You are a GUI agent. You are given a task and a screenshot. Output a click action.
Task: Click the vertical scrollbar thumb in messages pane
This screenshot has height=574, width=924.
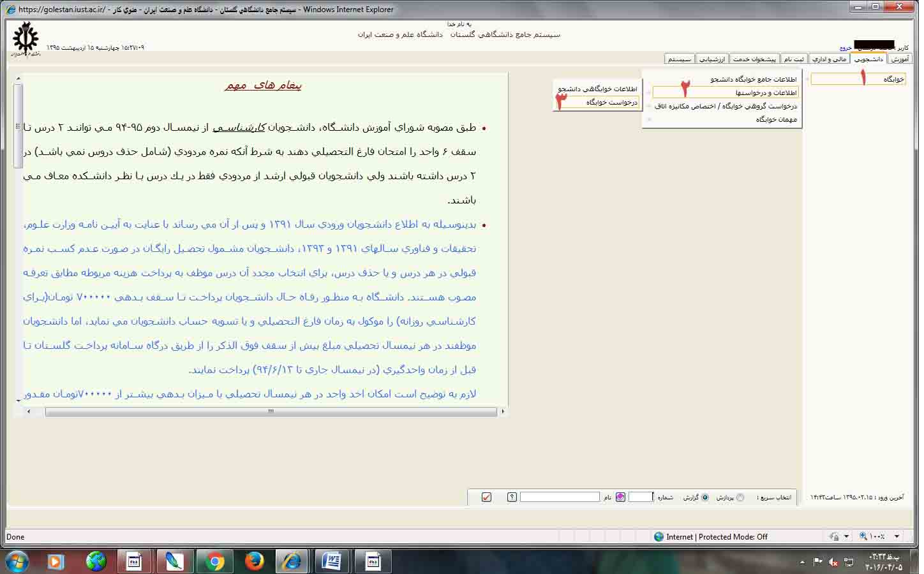[x=18, y=126]
